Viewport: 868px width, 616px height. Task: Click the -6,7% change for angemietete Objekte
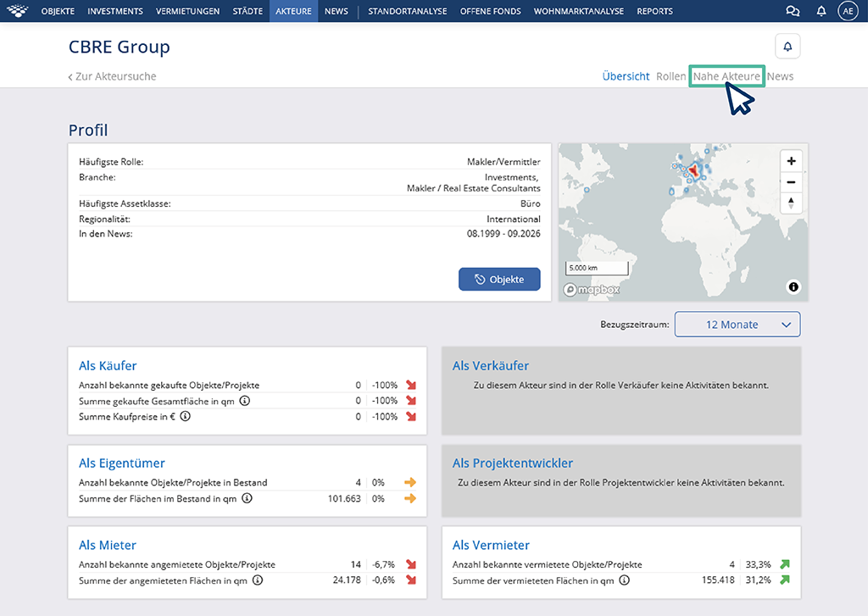click(x=384, y=564)
